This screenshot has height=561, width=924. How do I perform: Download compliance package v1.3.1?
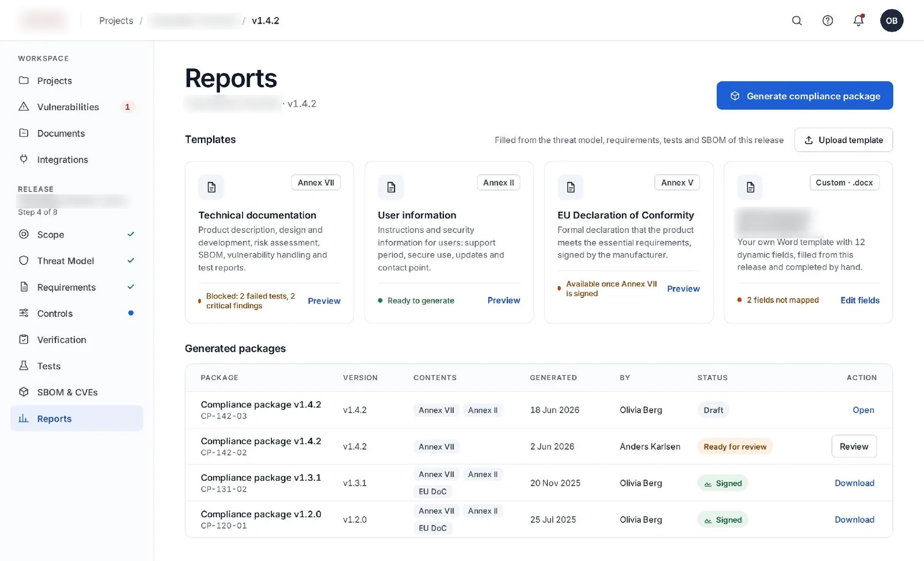[854, 483]
